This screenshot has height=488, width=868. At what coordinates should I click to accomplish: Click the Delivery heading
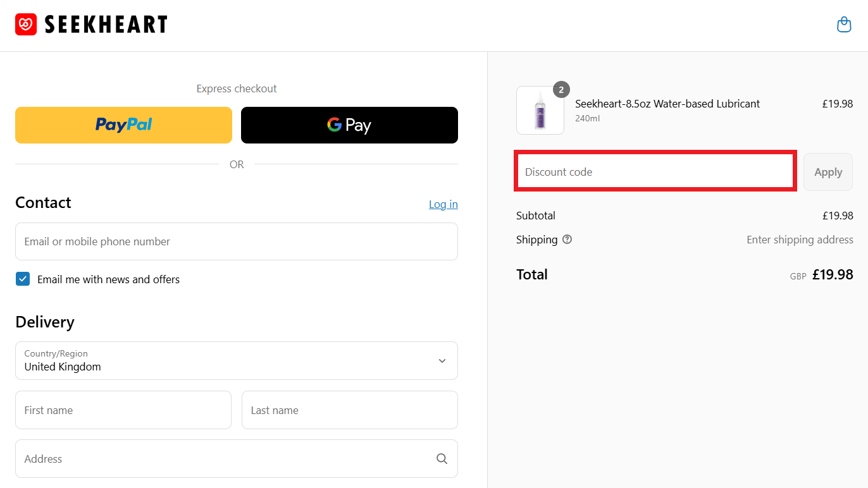(45, 322)
